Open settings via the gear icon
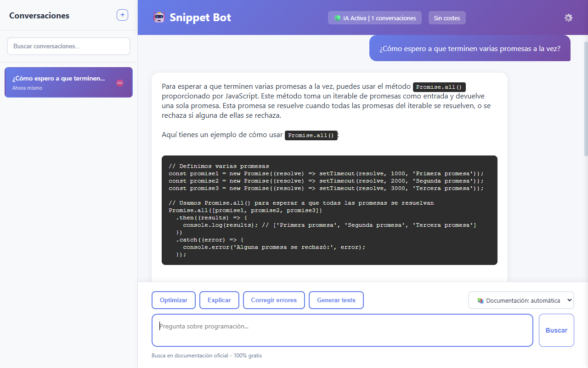 click(568, 18)
